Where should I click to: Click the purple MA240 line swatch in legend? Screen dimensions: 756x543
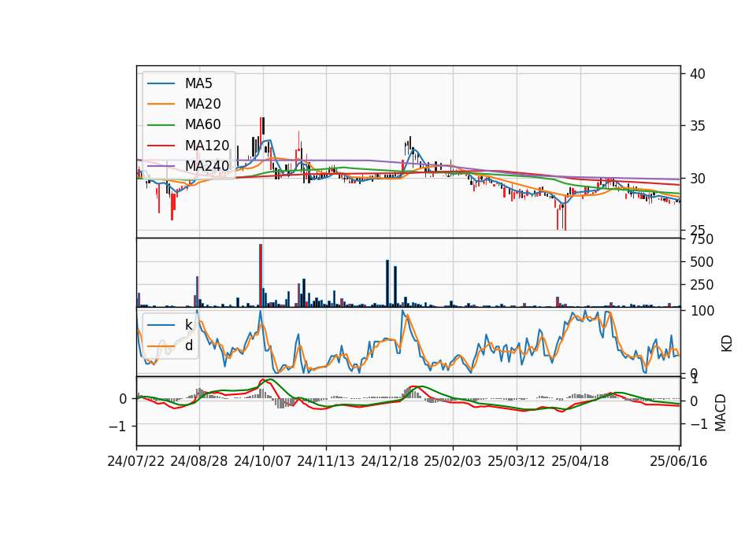click(161, 166)
